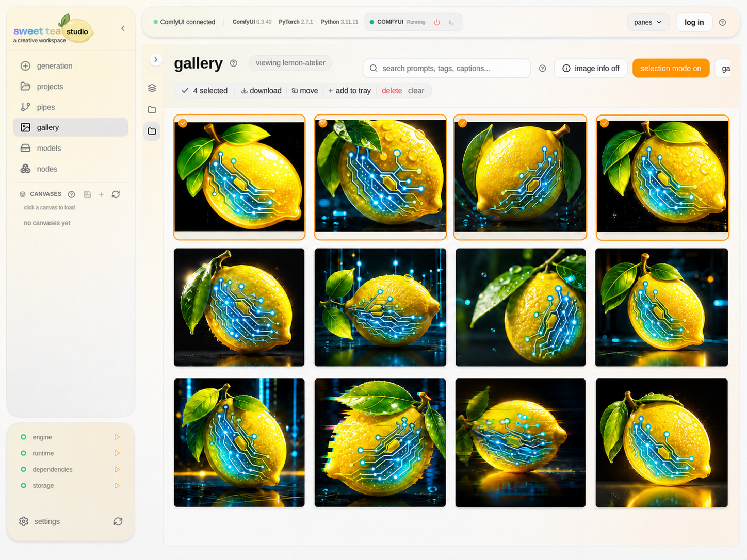This screenshot has width=747, height=560.
Task: Refresh the canvases list
Action: [x=116, y=194]
